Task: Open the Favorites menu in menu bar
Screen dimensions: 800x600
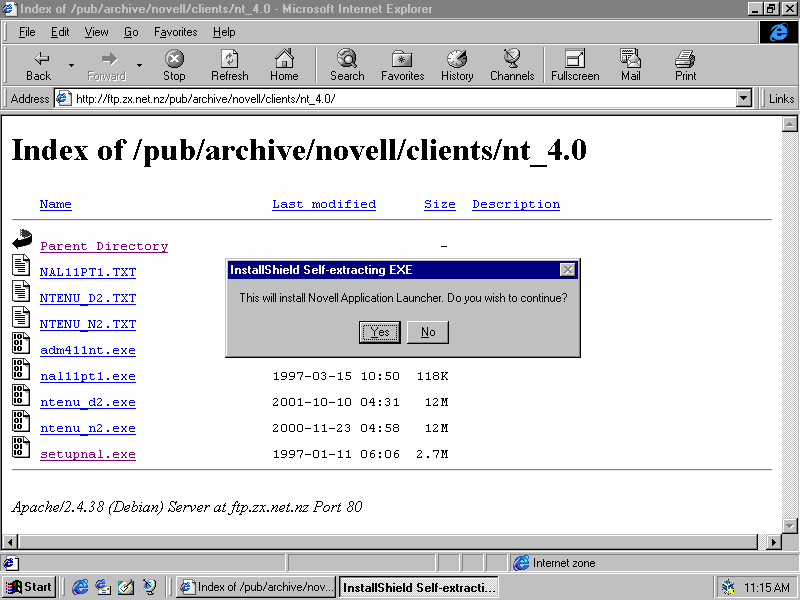Action: [x=176, y=32]
